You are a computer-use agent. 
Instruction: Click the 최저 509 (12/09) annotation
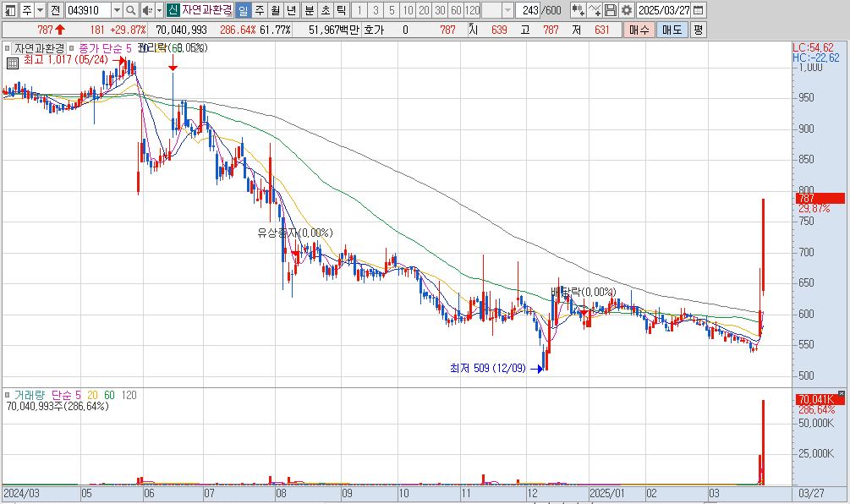click(x=487, y=368)
